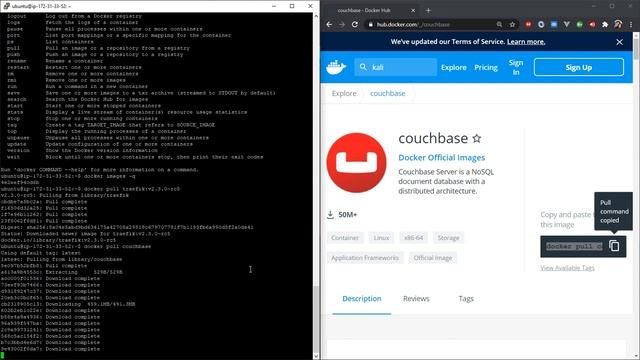Open the first red extension icon

pyautogui.click(x=528, y=24)
